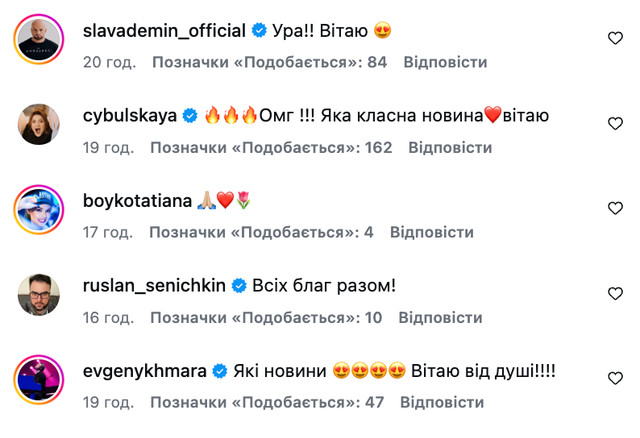This screenshot has height=438, width=640.
Task: Open slavademin_official username link
Action: click(164, 30)
